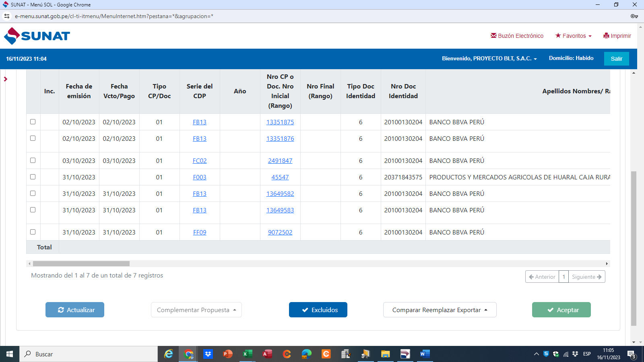The width and height of the screenshot is (644, 362).
Task: Expand Comparar Reemplazar Exportar menu
Action: click(x=440, y=310)
